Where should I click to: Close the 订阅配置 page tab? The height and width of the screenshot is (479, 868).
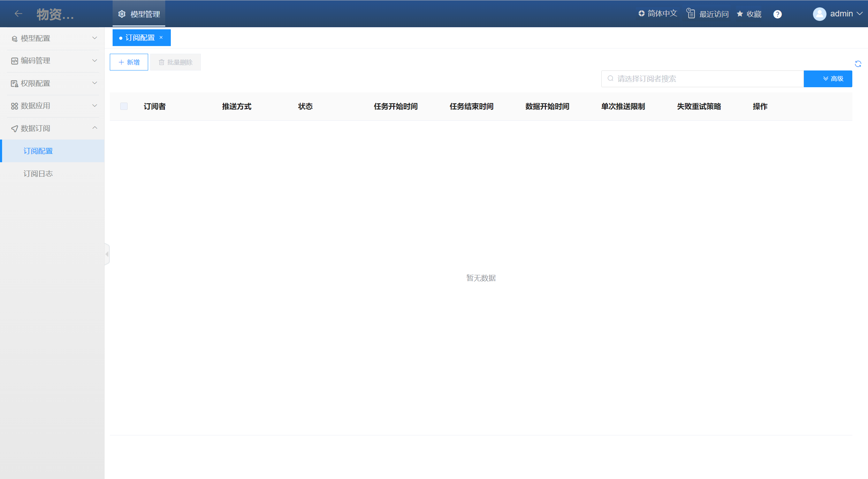[x=161, y=37]
